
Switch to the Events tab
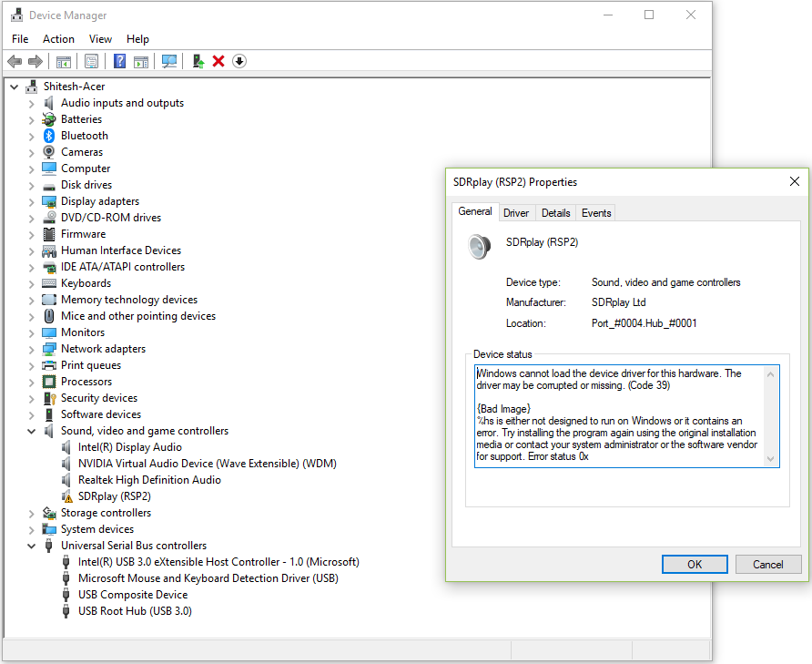(596, 213)
